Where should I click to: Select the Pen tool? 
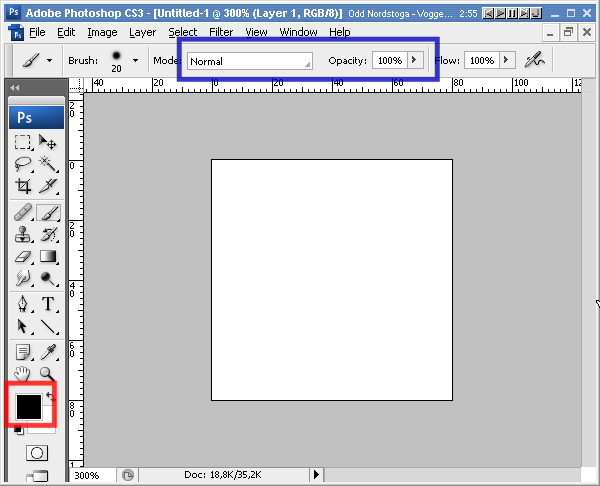click(x=23, y=304)
